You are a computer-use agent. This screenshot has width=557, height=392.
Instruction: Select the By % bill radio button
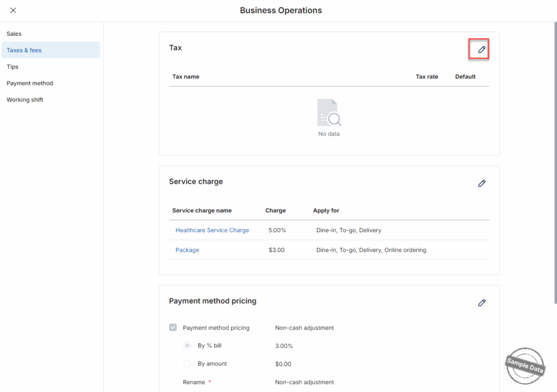[x=187, y=346]
